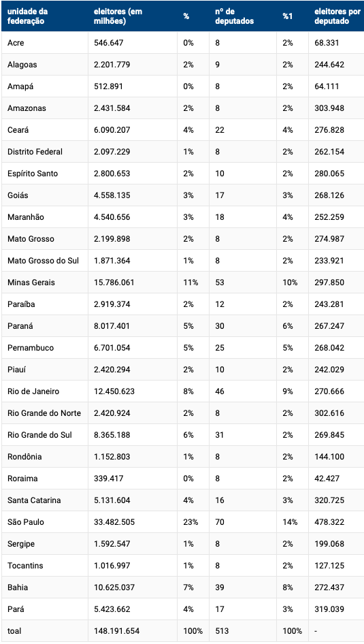
Task: Click the Santa Catarina 320.725 cell
Action: pyautogui.click(x=329, y=500)
